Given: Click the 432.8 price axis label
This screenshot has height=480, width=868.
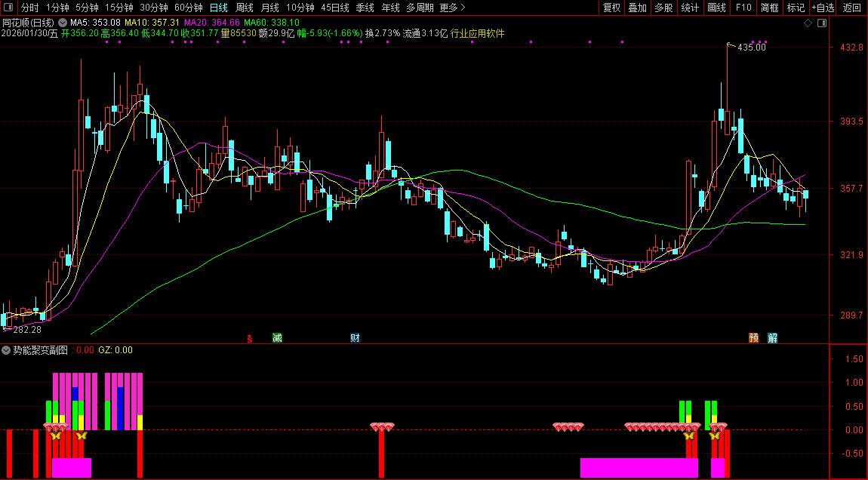Looking at the screenshot, I should [851, 48].
